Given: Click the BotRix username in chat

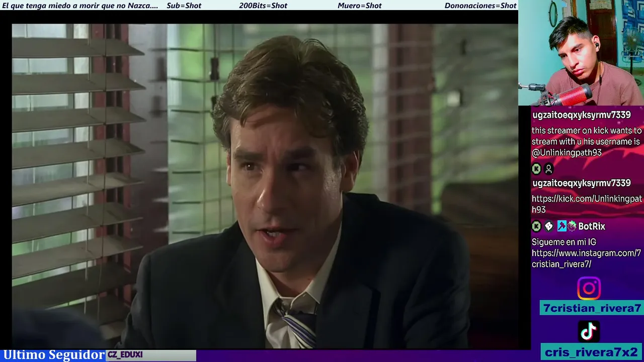Looking at the screenshot, I should (592, 226).
